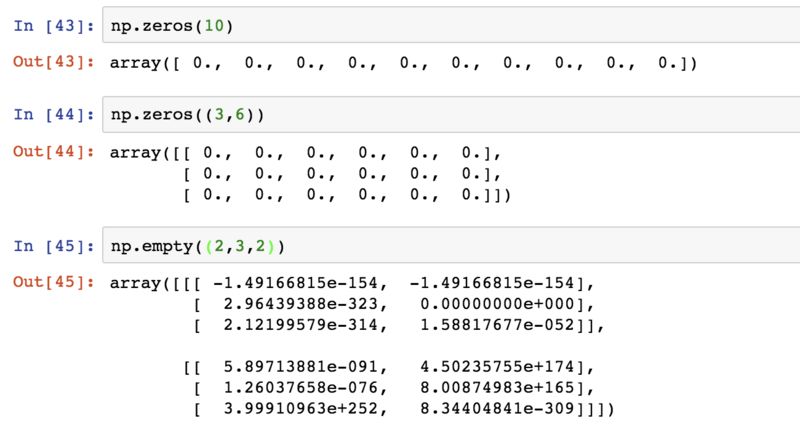Click the last row of the Out[44] array
Image resolution: width=800 pixels, height=432 pixels.
pos(347,195)
